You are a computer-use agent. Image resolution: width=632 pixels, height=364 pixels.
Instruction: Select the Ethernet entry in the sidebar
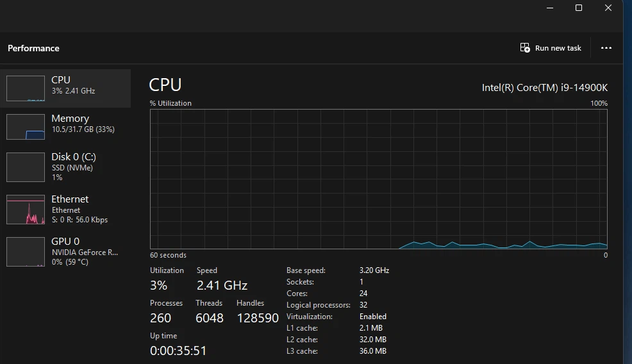[x=65, y=209]
